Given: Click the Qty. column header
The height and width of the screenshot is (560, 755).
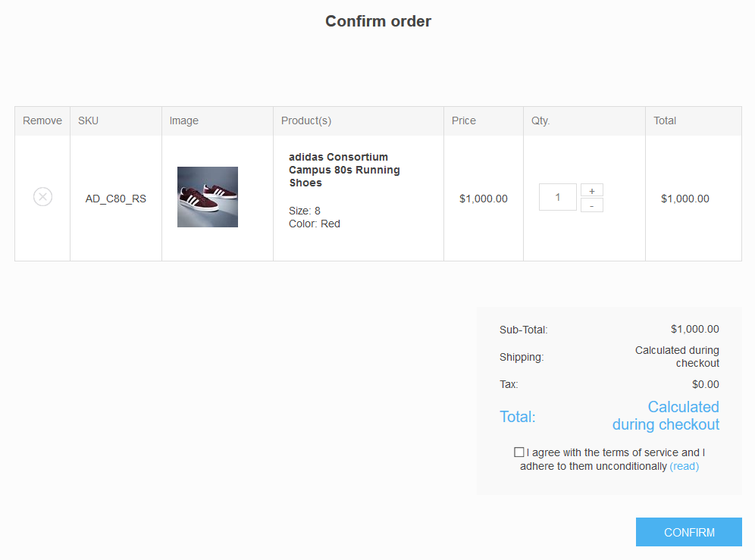Looking at the screenshot, I should 540,120.
